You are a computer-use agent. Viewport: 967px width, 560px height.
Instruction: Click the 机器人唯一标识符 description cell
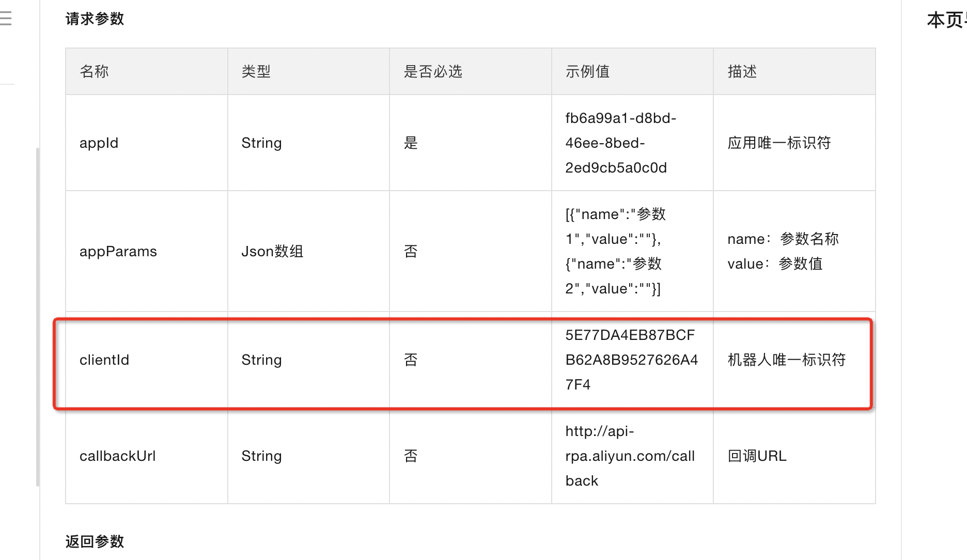click(x=786, y=360)
